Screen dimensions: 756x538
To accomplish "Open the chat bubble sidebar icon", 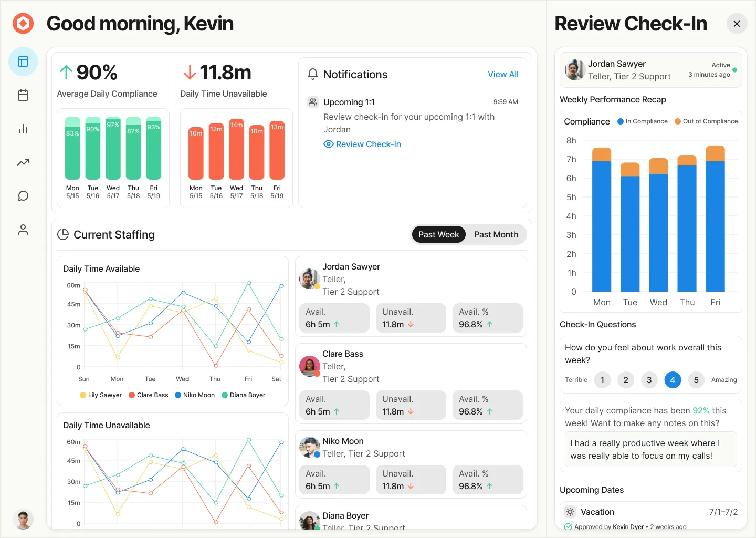I will pyautogui.click(x=23, y=196).
